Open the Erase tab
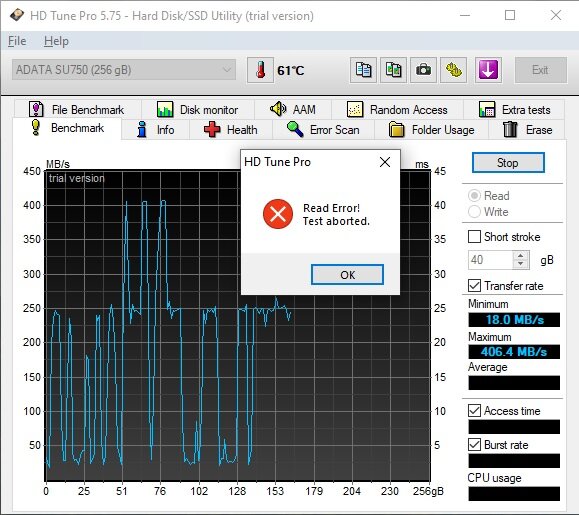Viewport: 579px width, 515px height. [x=527, y=130]
